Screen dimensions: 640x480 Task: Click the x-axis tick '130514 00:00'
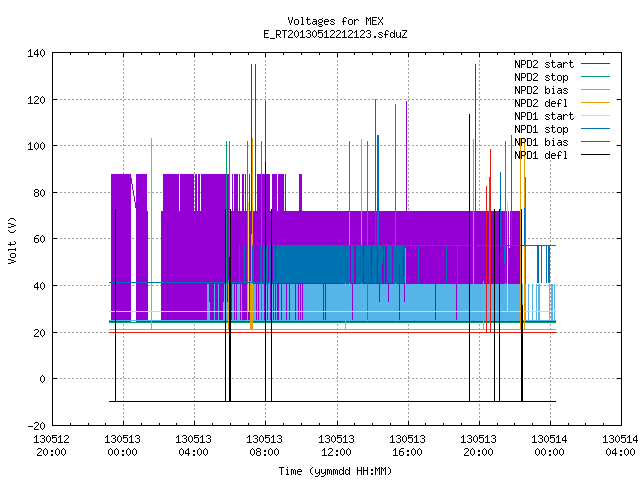click(549, 446)
